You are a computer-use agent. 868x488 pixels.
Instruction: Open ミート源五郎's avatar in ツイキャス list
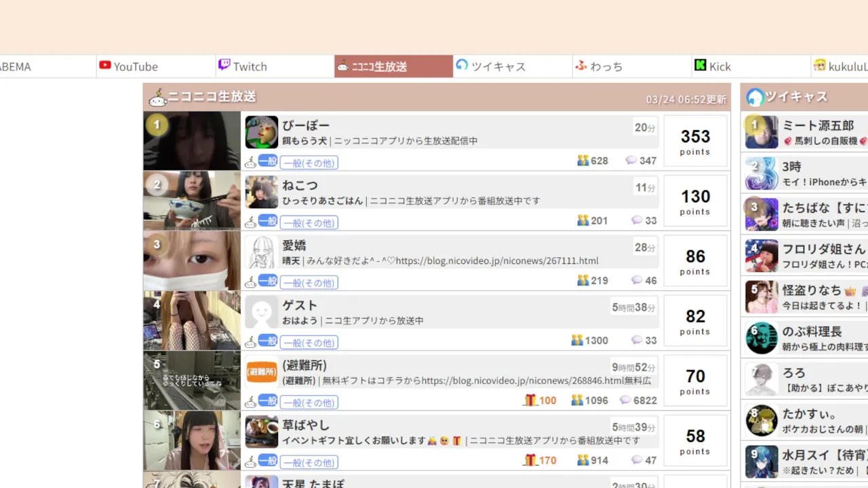click(762, 132)
